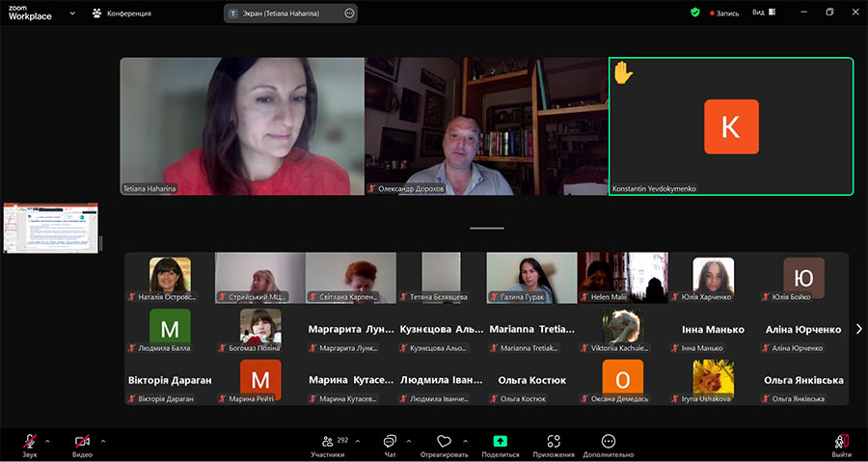Select Марина Рейті red M avatar
868x462 pixels.
(x=260, y=380)
